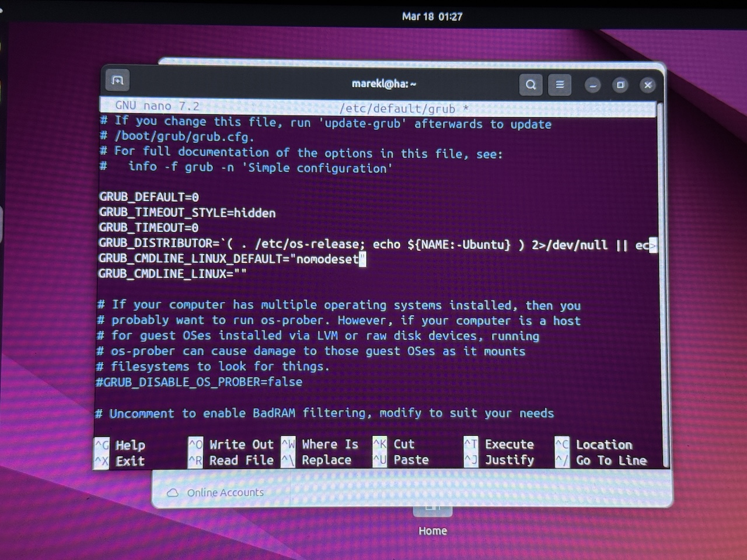Open the clock and calendar panel
This screenshot has width=747, height=560.
432,16
